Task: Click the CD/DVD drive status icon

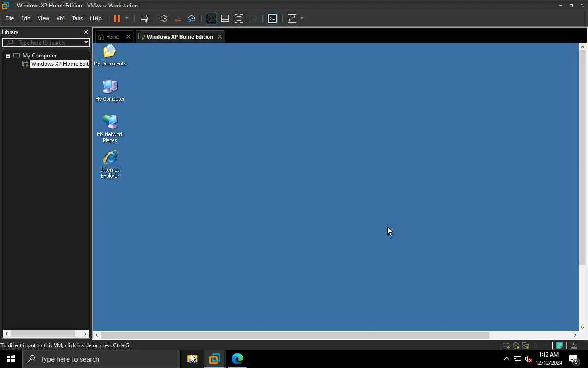Action: coord(516,345)
